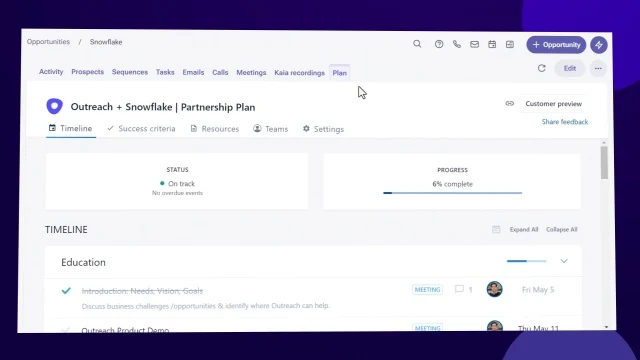Viewport: 640px width, 360px height.
Task: Open the comment bubble on Introduction row
Action: (x=459, y=289)
